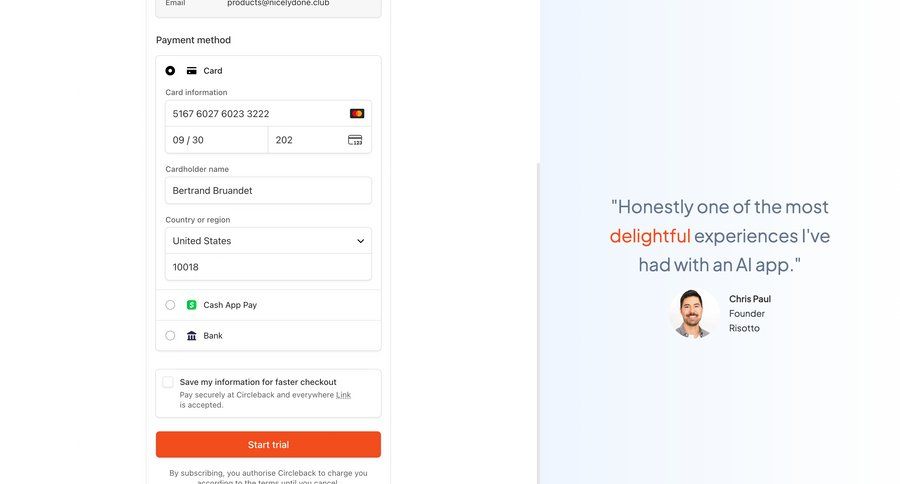Click the Start trial button
Viewport: 900px width, 484px height.
pos(268,444)
